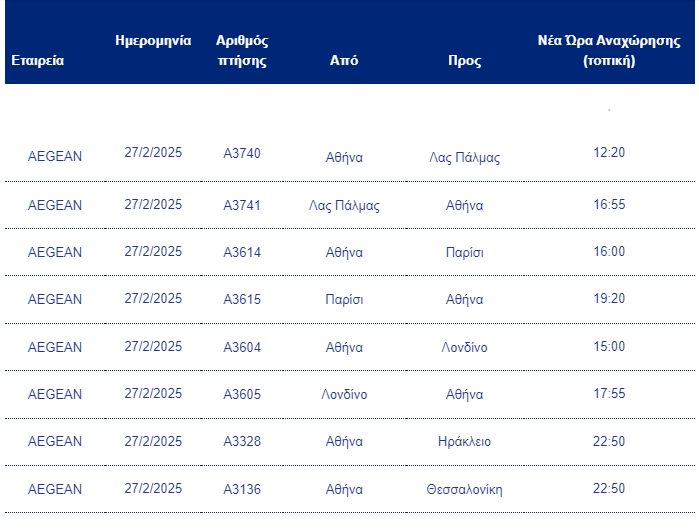The height and width of the screenshot is (532, 699).
Task: Select flight number A3615
Action: point(242,299)
